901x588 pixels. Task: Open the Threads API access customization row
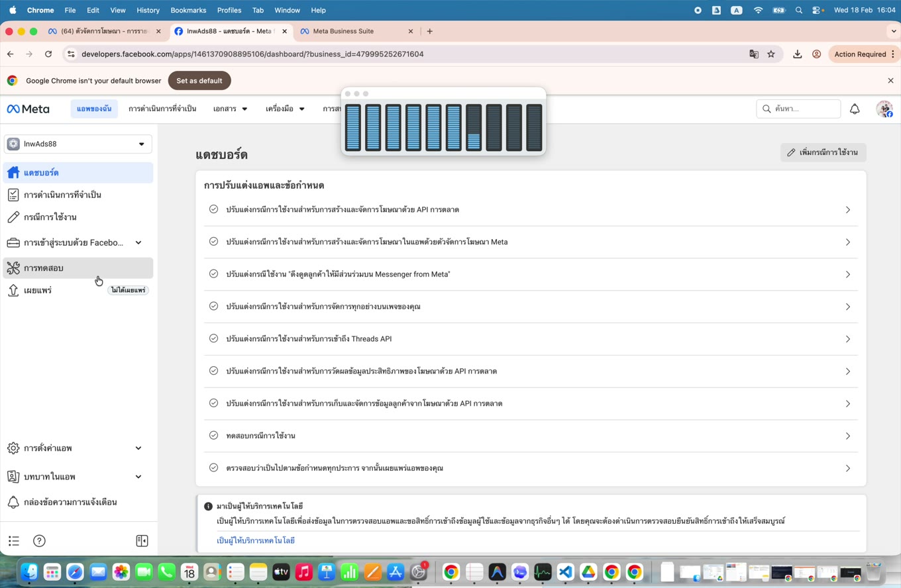[x=531, y=339]
